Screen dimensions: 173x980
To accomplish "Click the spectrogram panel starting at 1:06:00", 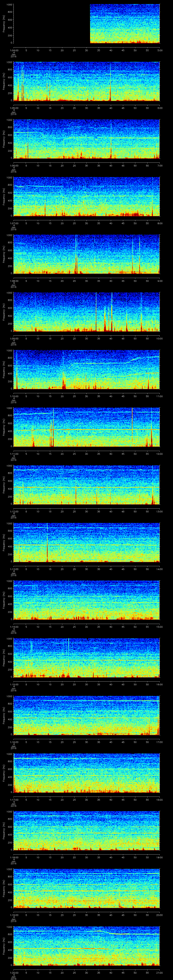I will [87, 139].
